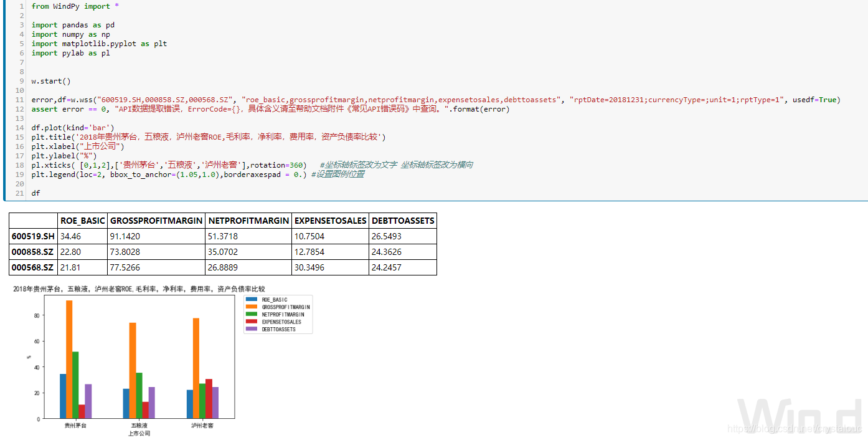Click the 上市公司 x-axis title
Screen dimensions: 868x440
pyautogui.click(x=139, y=433)
